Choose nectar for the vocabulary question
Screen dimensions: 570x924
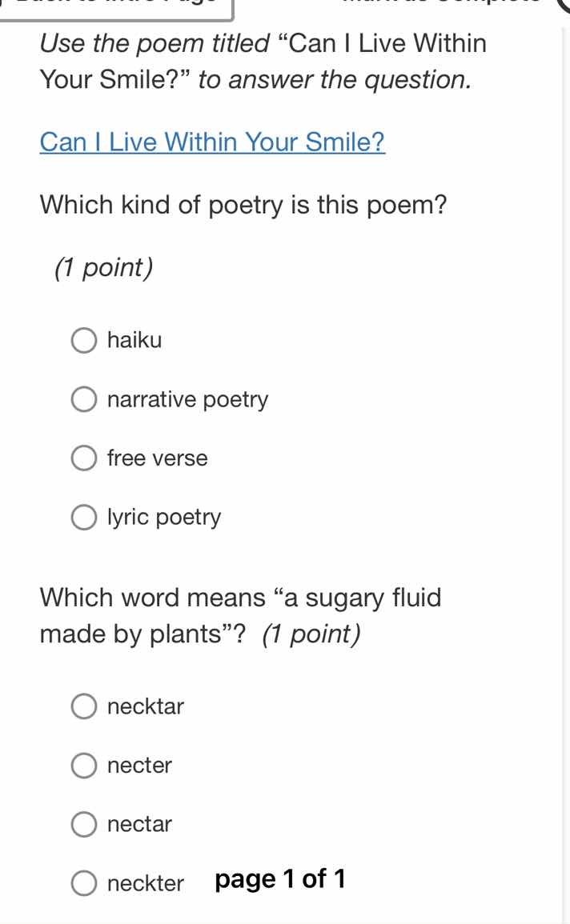coord(84,824)
